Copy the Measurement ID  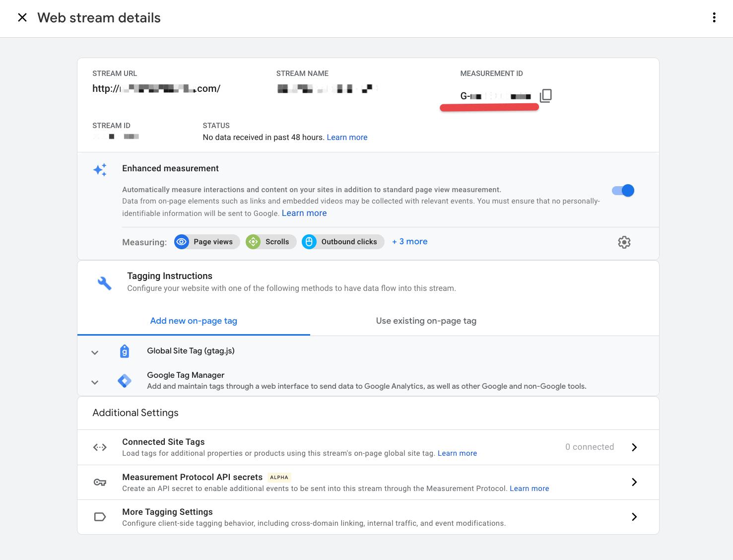[x=546, y=95]
